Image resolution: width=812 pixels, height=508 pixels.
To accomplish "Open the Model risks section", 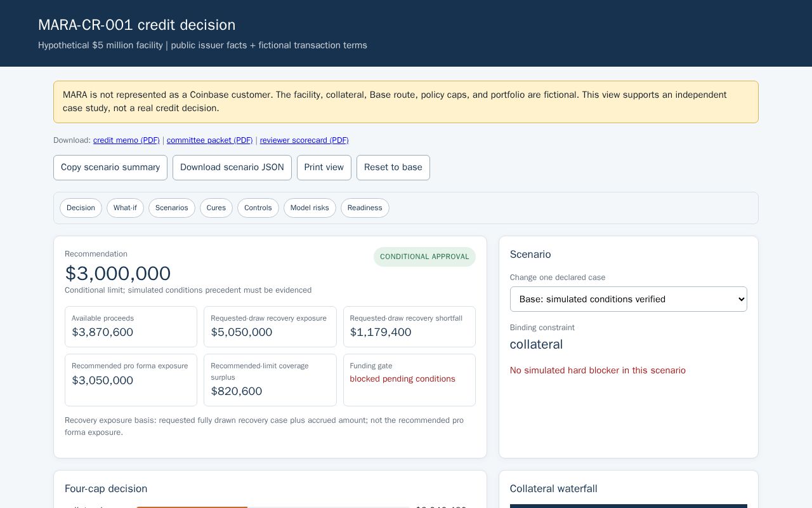I will [310, 208].
